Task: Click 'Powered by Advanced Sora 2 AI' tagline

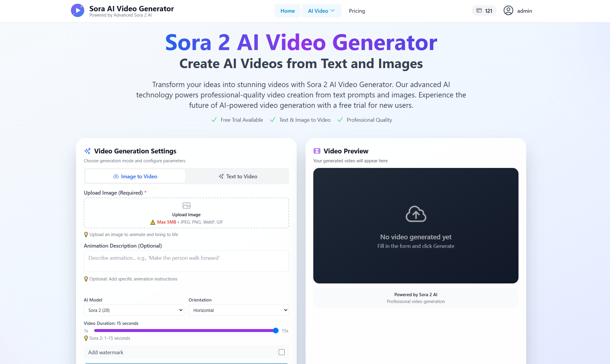Action: pyautogui.click(x=121, y=15)
